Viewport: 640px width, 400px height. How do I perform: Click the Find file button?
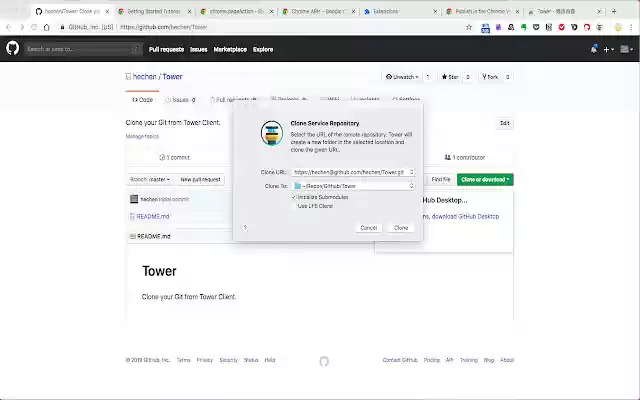coord(441,180)
